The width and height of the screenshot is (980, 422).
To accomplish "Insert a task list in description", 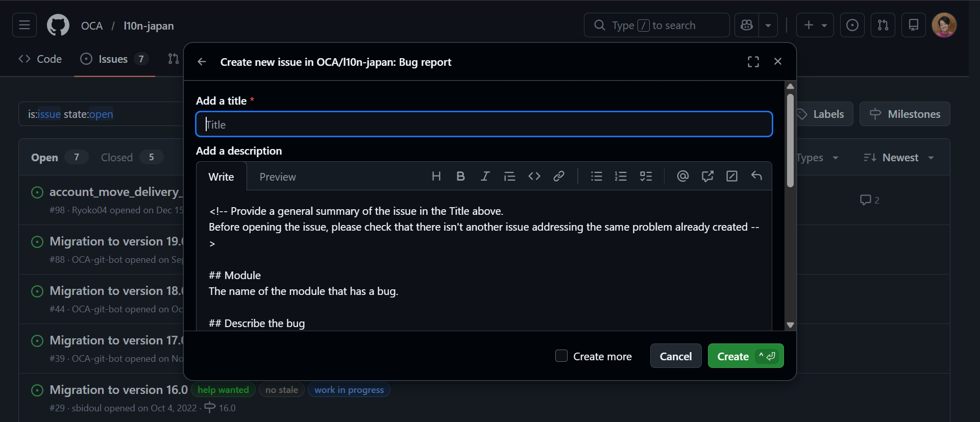I will point(646,177).
